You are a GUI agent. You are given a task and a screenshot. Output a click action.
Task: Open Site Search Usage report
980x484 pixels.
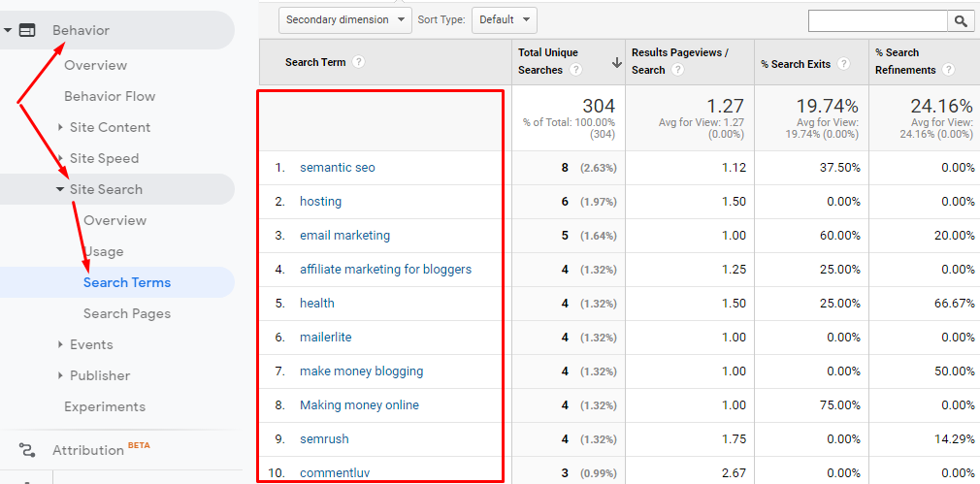[x=104, y=251]
